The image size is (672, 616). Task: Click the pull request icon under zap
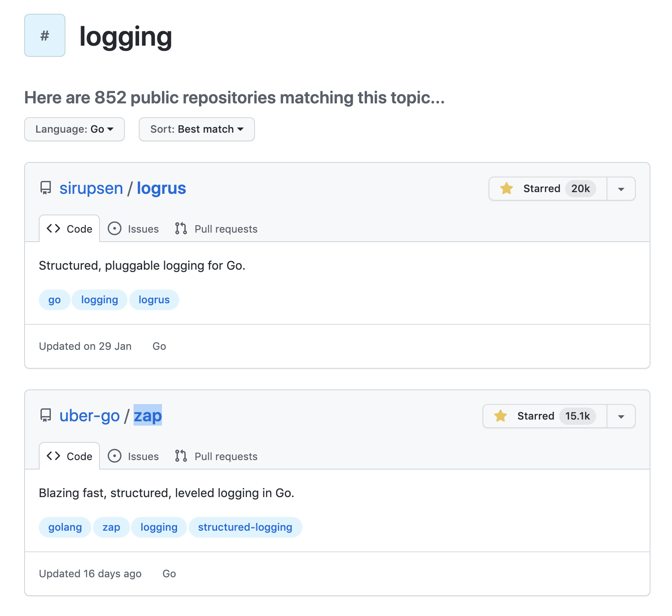[181, 456]
